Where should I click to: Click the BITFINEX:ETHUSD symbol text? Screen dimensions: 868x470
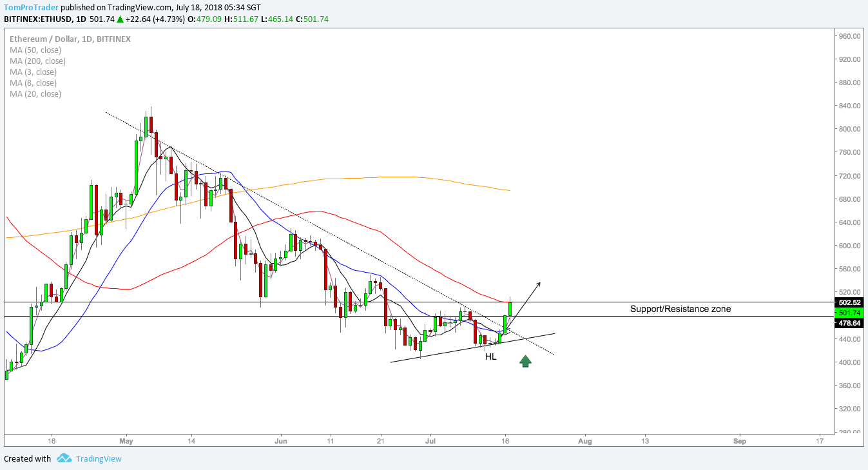click(x=37, y=19)
